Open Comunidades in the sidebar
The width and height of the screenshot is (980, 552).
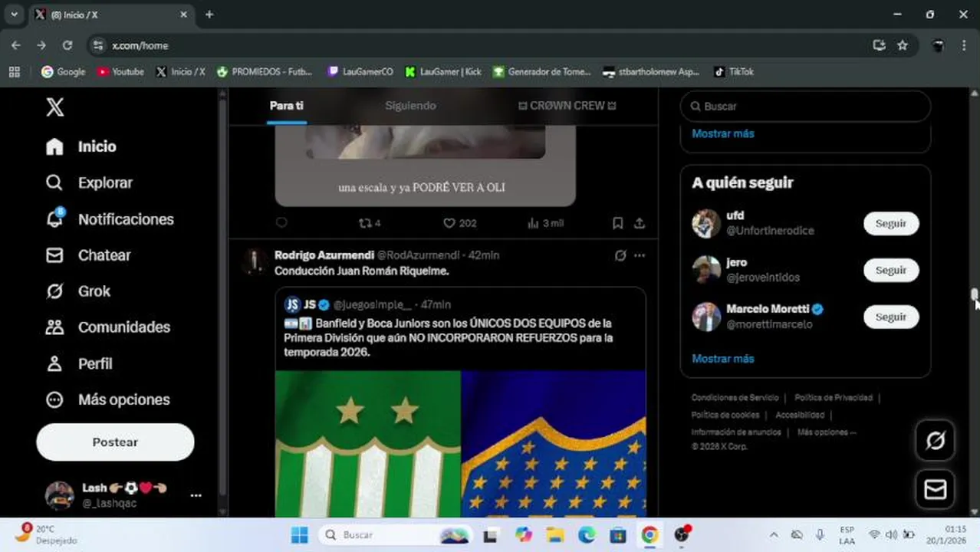coord(107,327)
